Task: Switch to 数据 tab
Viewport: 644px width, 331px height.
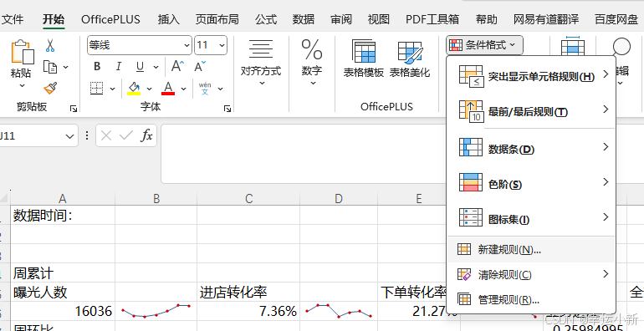Action: point(304,19)
